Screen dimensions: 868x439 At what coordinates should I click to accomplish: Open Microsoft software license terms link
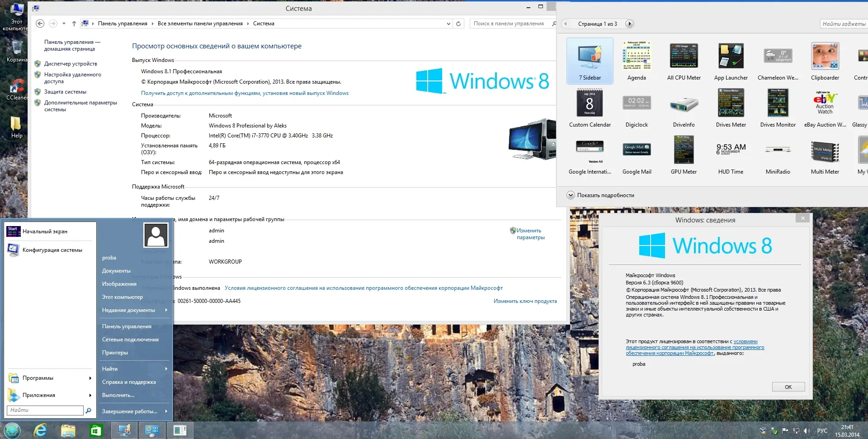click(363, 288)
